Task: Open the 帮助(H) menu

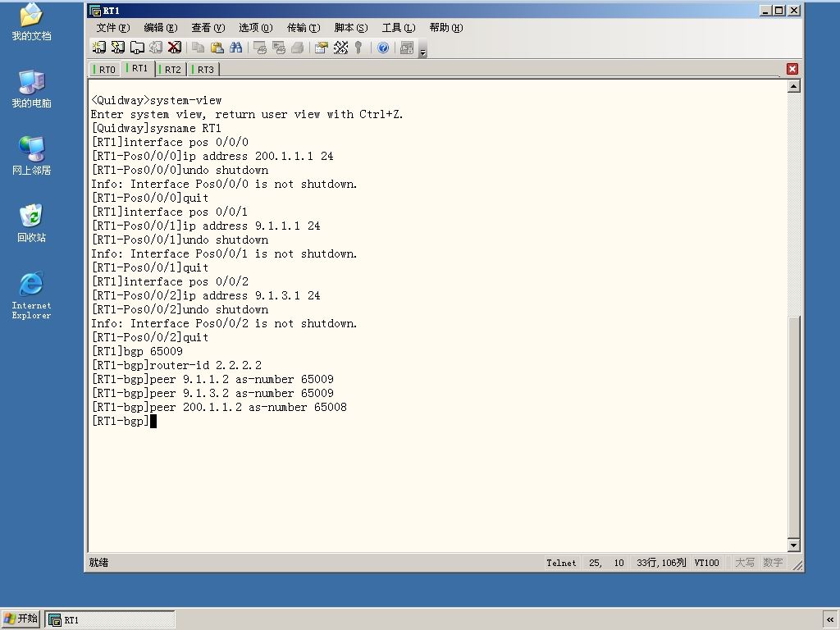Action: coord(446,27)
